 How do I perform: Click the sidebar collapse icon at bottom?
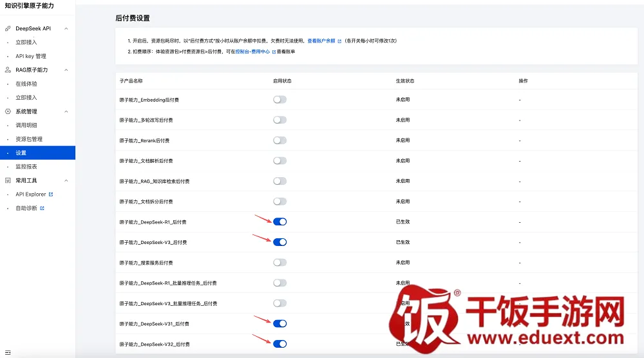click(8, 352)
